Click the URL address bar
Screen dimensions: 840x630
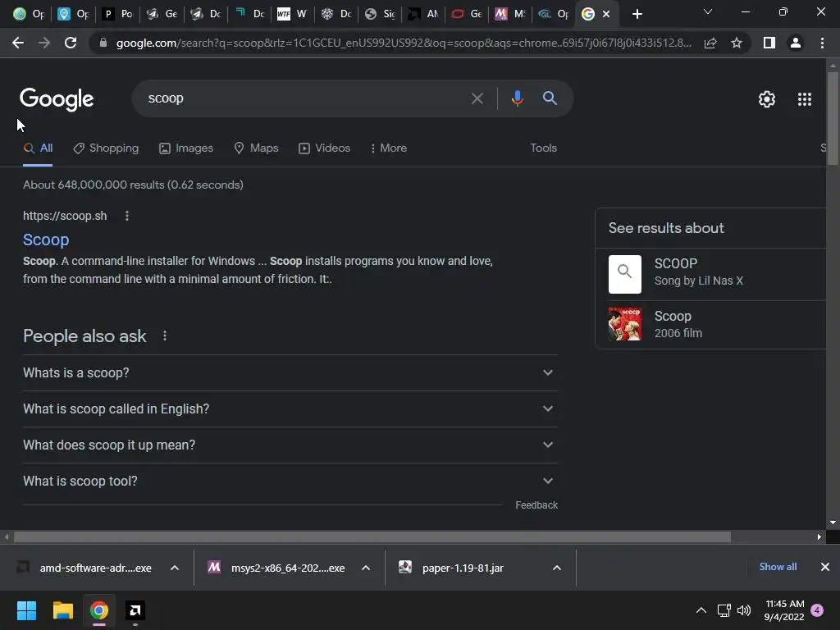pos(404,43)
